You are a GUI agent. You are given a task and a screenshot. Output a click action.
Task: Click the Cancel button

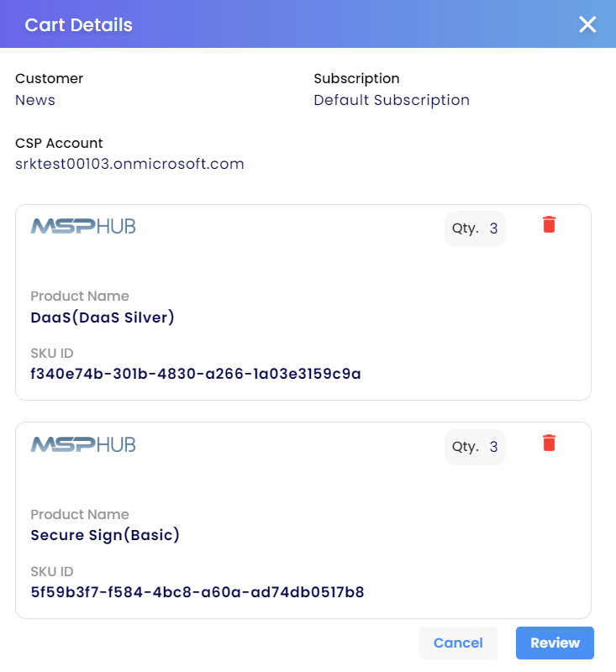coord(458,643)
